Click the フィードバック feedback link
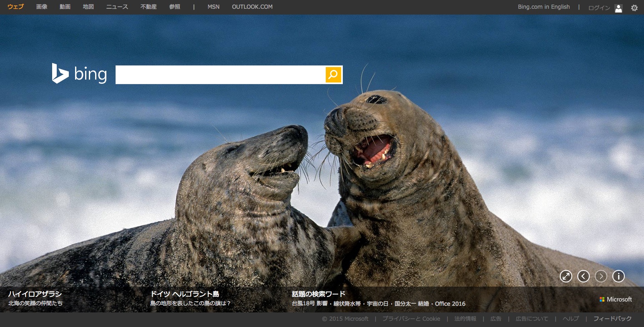This screenshot has width=644, height=327. [612, 319]
